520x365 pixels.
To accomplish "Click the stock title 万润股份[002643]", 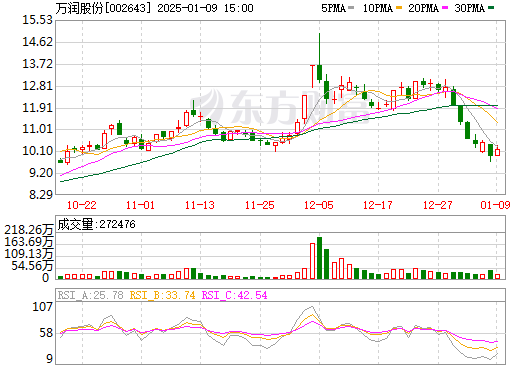I will 103,8.
